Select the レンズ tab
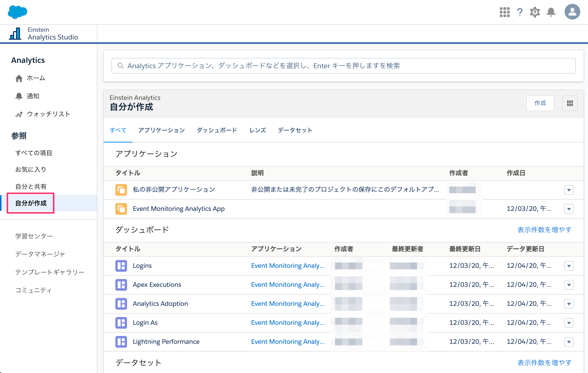The image size is (588, 373). click(258, 130)
